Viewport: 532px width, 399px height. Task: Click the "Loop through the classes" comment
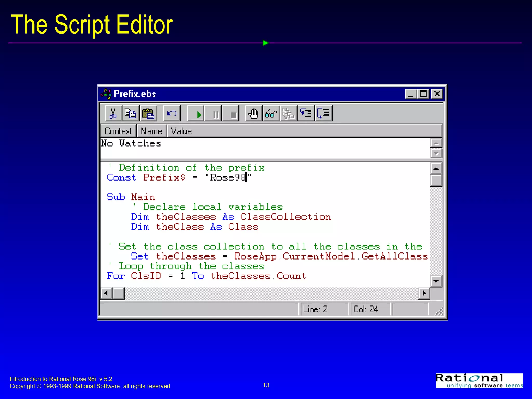[186, 266]
